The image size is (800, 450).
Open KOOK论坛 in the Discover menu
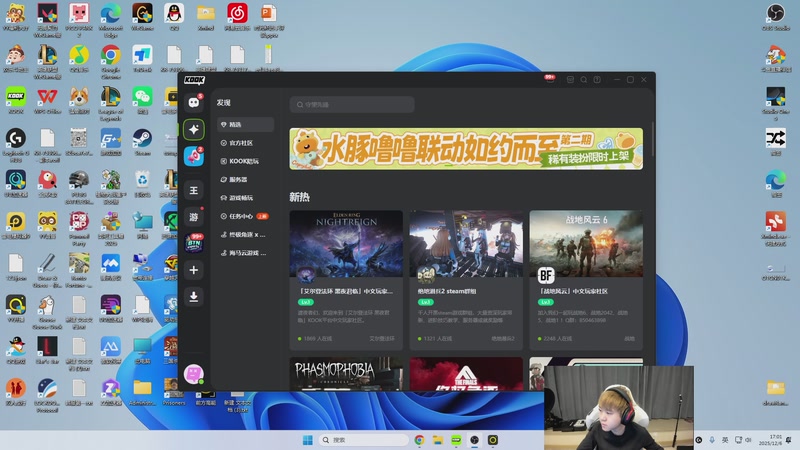point(245,161)
